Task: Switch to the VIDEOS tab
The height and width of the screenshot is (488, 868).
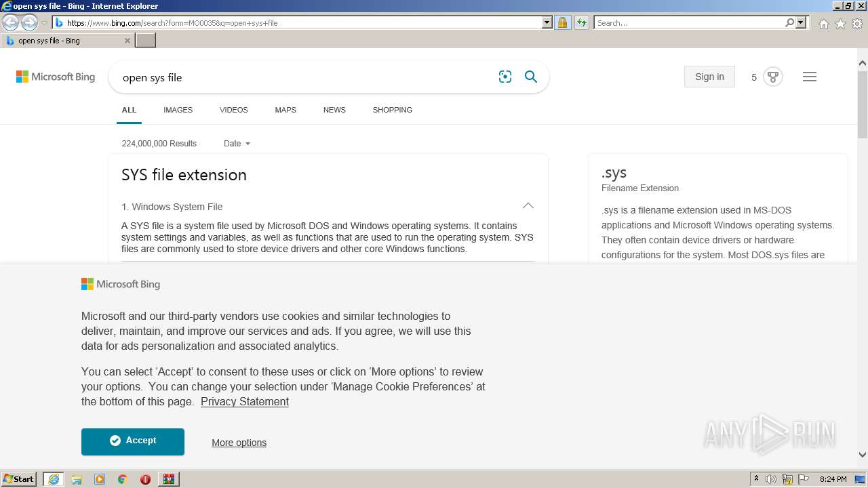Action: [233, 110]
